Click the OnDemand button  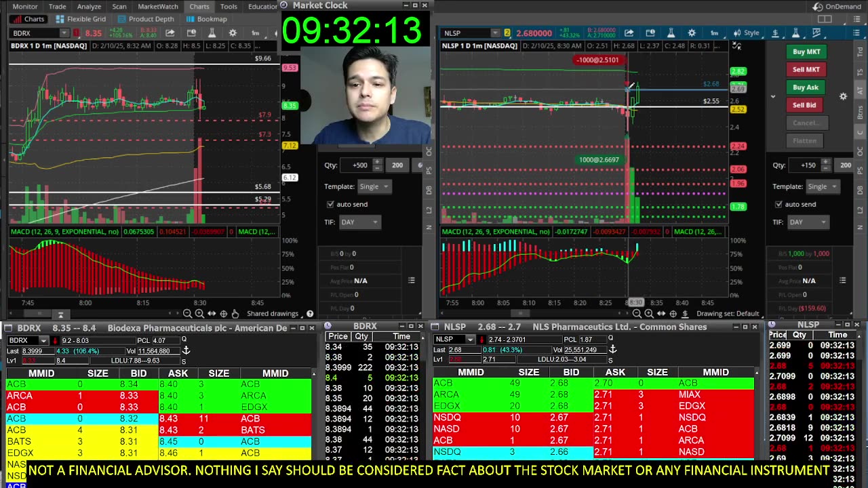pyautogui.click(x=837, y=6)
